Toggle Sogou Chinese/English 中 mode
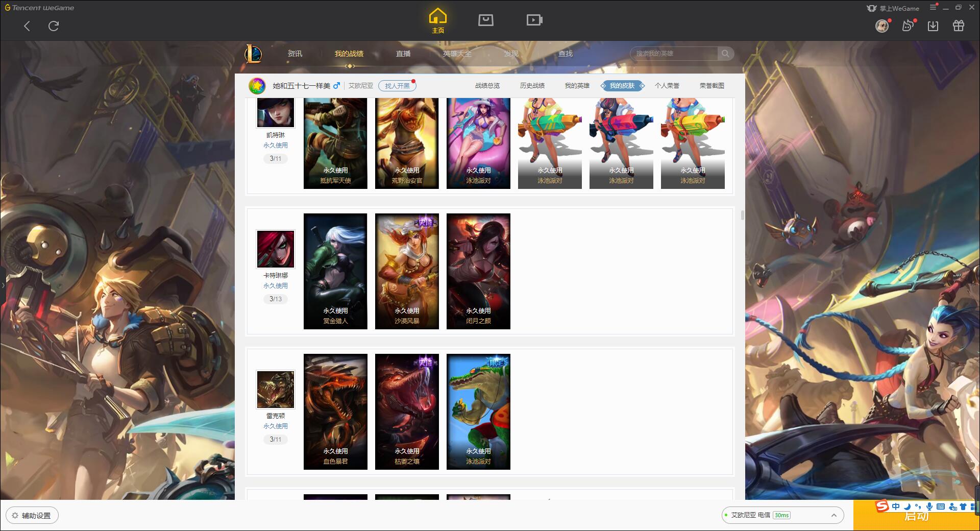 (896, 506)
